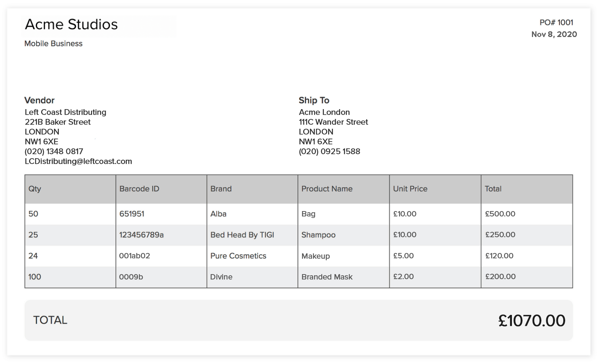Click the 111C Wander Street address line
This screenshot has width=598, height=364.
(x=333, y=122)
